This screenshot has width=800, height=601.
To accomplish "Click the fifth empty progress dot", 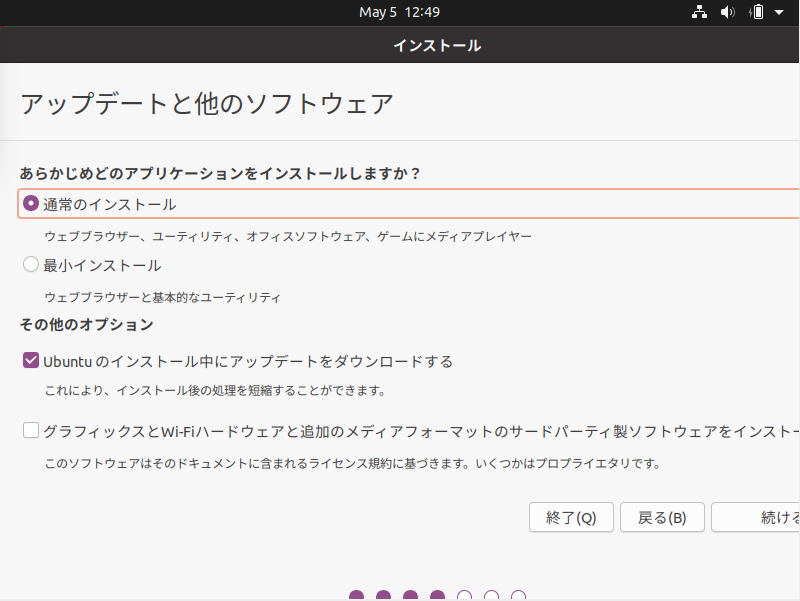I will point(465,595).
